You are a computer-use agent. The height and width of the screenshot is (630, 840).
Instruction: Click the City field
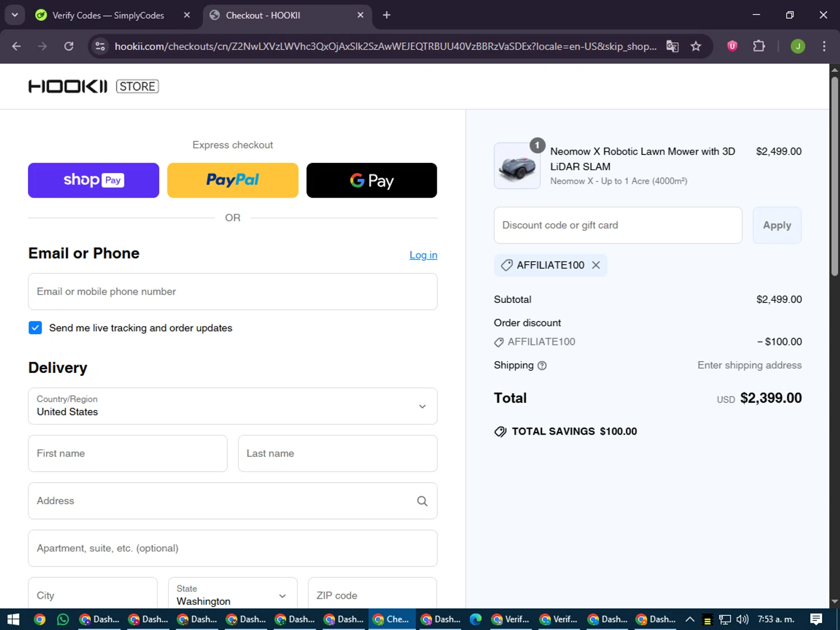(x=93, y=594)
